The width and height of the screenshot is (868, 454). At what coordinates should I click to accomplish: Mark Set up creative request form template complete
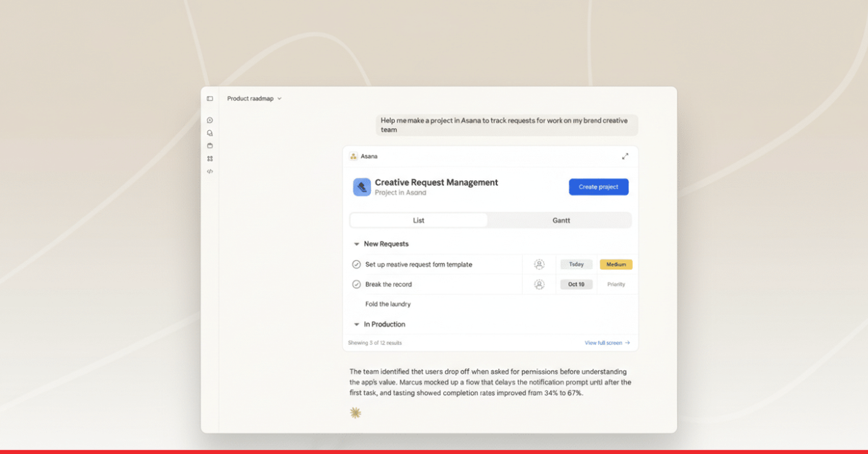pyautogui.click(x=357, y=264)
